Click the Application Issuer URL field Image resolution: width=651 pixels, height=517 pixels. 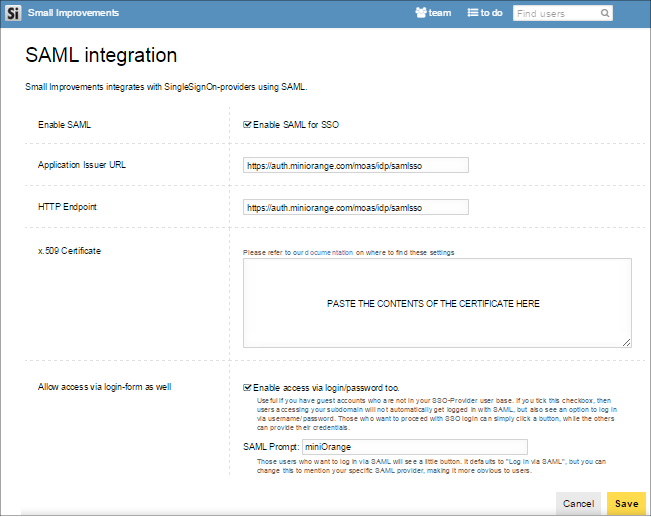click(x=356, y=165)
